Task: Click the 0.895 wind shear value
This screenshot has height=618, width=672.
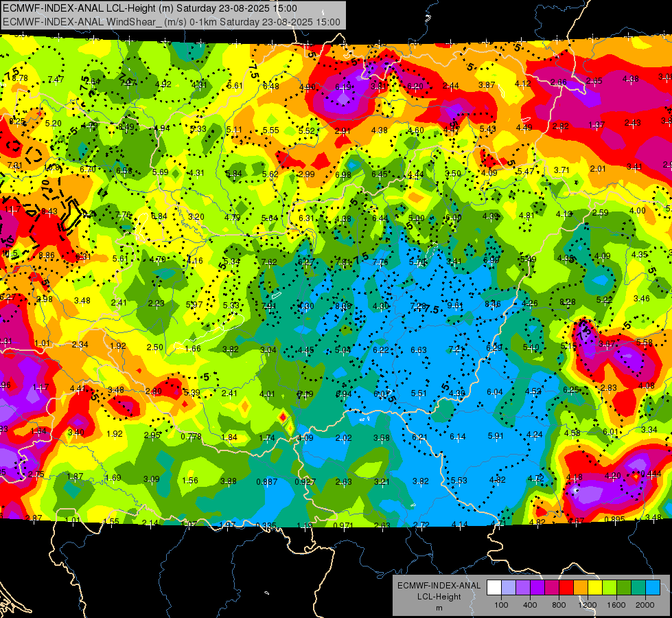Action: (614, 520)
